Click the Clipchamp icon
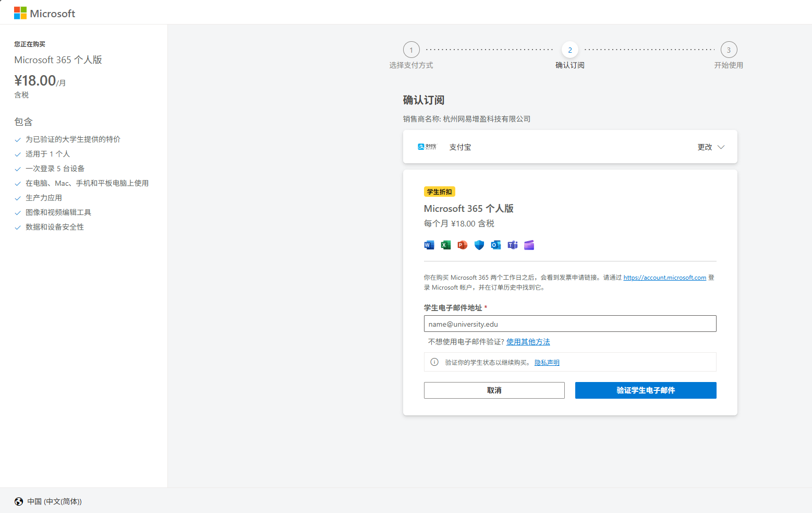Viewport: 812px width, 513px height. [x=529, y=245]
